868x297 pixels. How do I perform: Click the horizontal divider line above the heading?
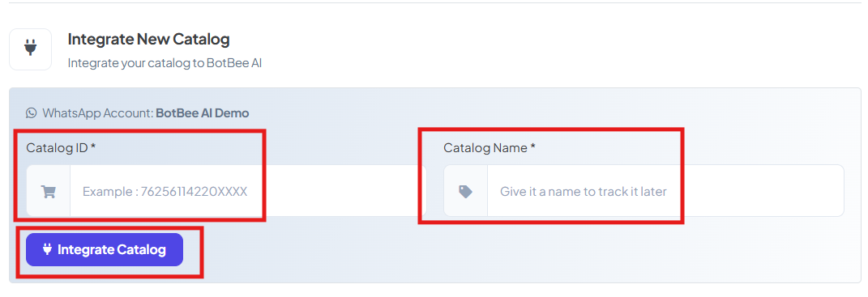(434, 2)
